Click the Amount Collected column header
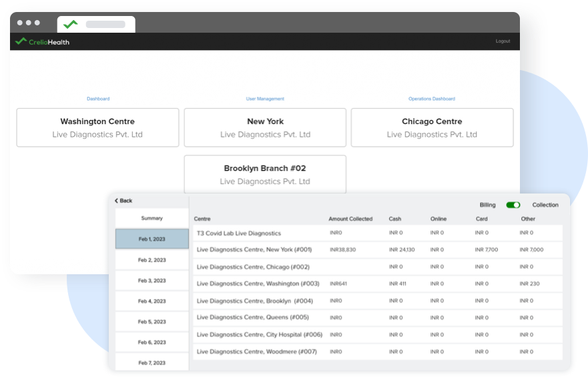The width and height of the screenshot is (588, 377). [x=350, y=219]
